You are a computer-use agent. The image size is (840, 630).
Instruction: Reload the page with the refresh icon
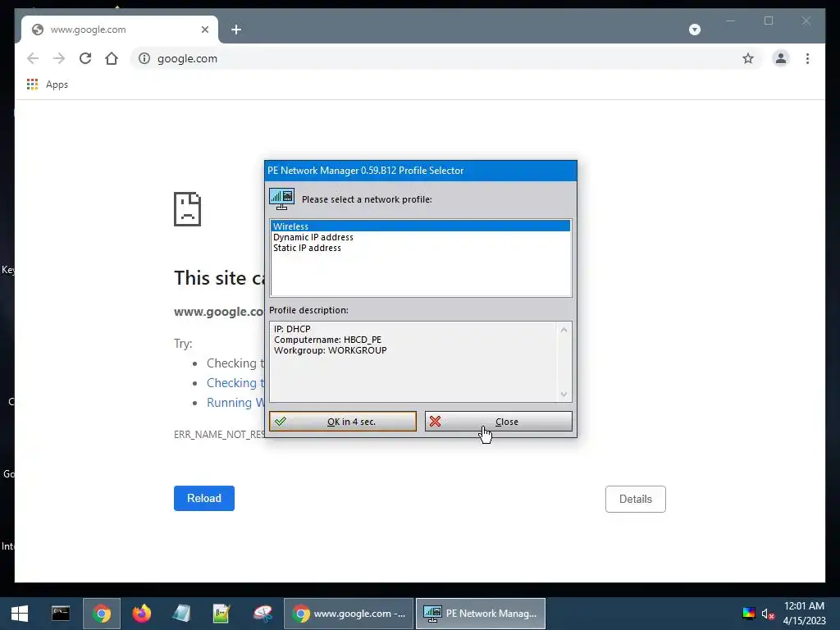point(85,58)
